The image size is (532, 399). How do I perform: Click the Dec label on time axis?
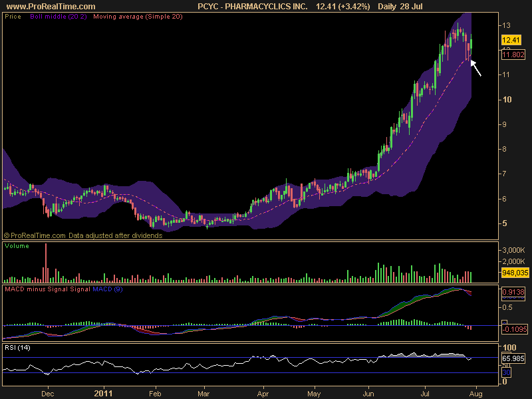(47, 394)
